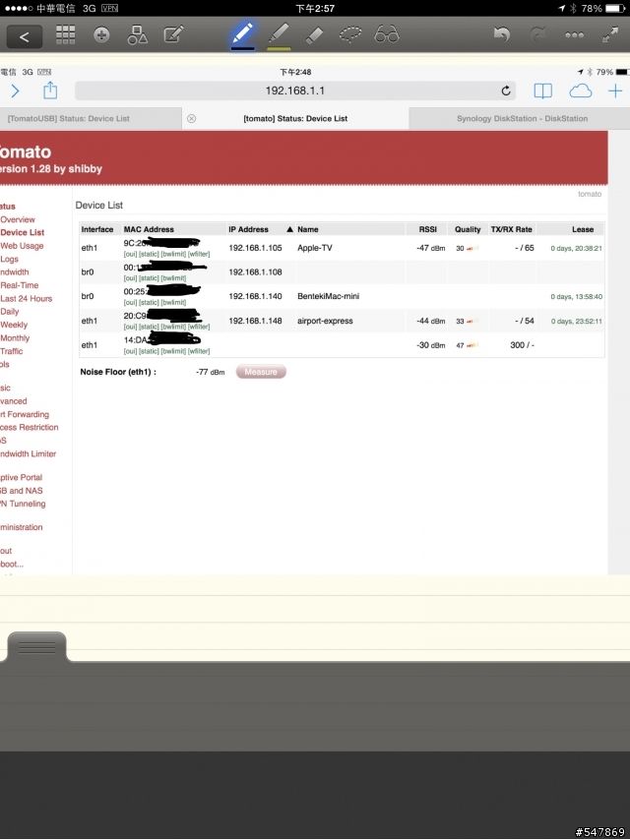Screen dimensions: 630x840
Task: Select the [tomato] Status: Device List tab
Action: 295,118
